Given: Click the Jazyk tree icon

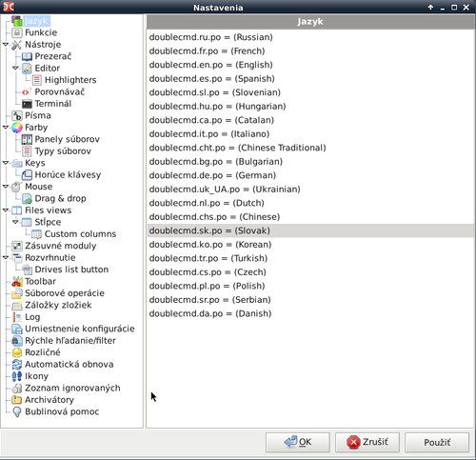Looking at the screenshot, I should 17,21.
